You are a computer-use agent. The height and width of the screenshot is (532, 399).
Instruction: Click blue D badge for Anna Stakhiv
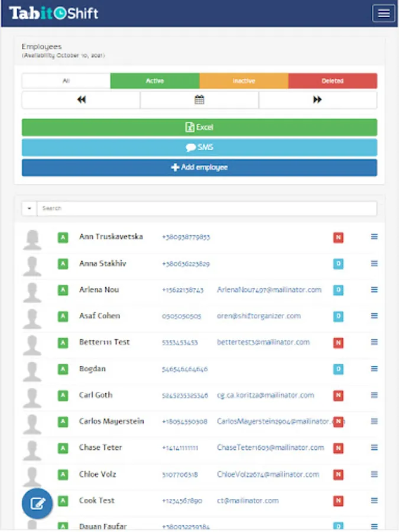point(338,264)
